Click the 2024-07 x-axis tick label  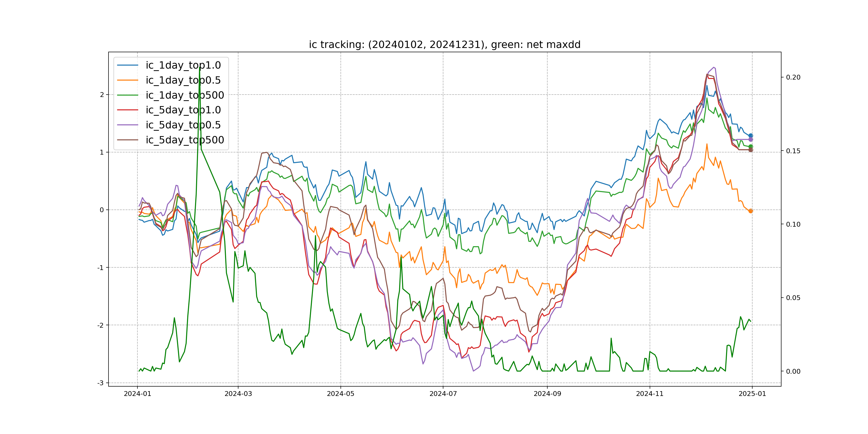click(x=443, y=394)
